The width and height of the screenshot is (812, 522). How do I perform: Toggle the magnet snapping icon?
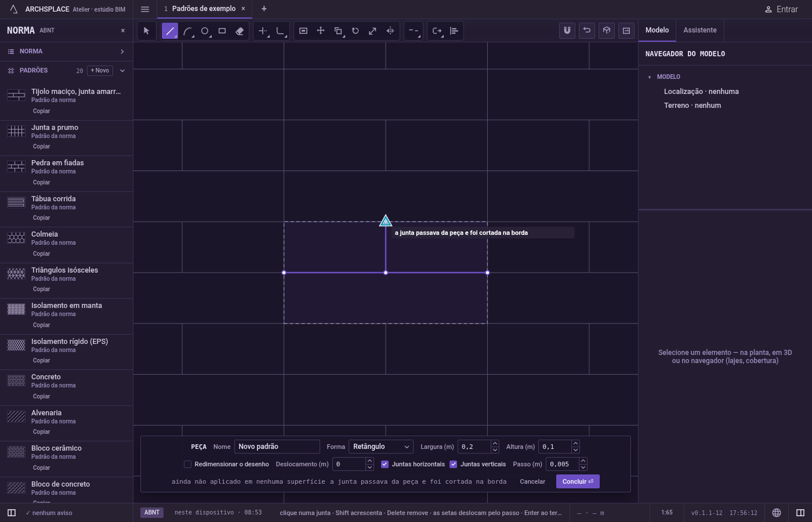(567, 31)
